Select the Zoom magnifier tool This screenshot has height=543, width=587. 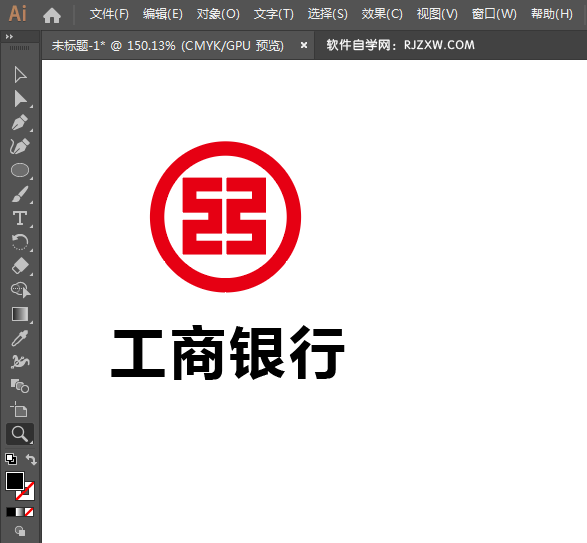point(20,434)
